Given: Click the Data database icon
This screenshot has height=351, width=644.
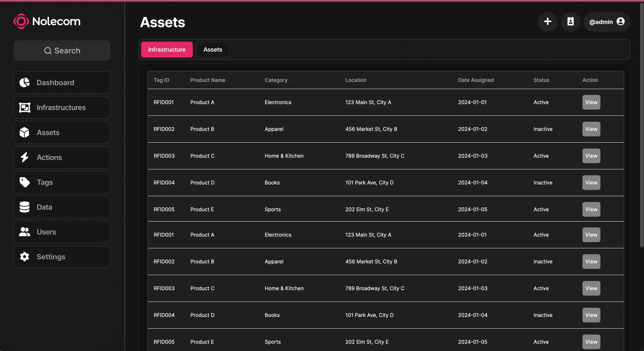Looking at the screenshot, I should tap(24, 207).
